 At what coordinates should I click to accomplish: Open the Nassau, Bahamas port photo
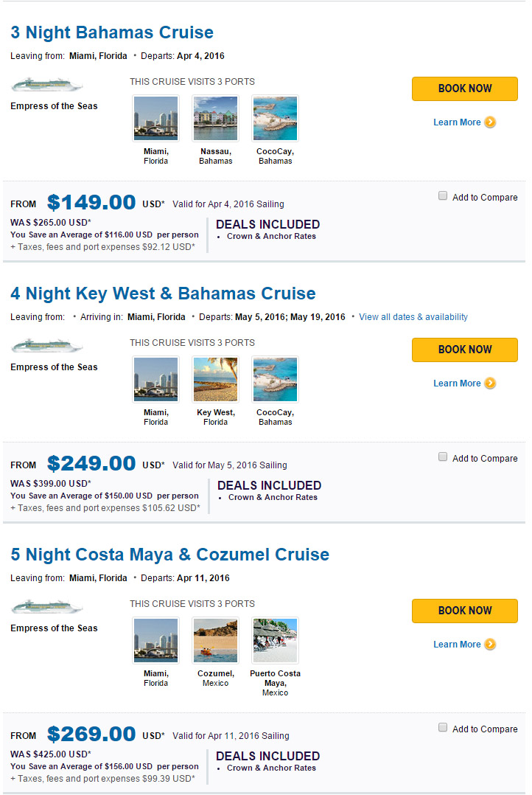click(215, 118)
